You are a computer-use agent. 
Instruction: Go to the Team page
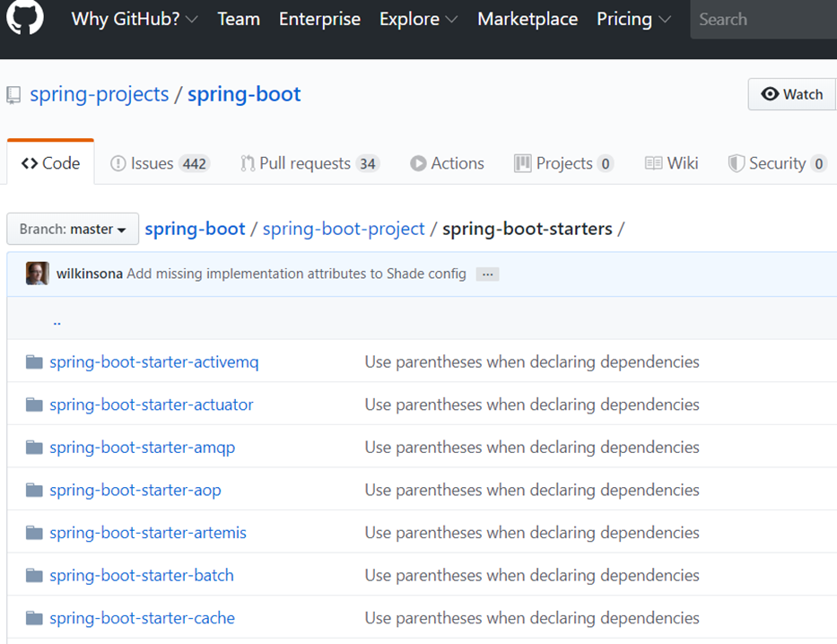click(239, 19)
